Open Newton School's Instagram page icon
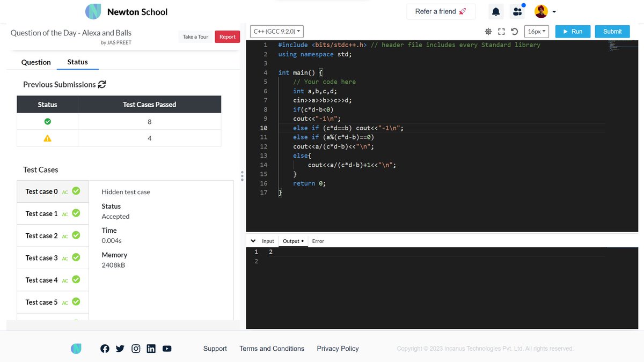Screen dimensions: 644x362 136,348
